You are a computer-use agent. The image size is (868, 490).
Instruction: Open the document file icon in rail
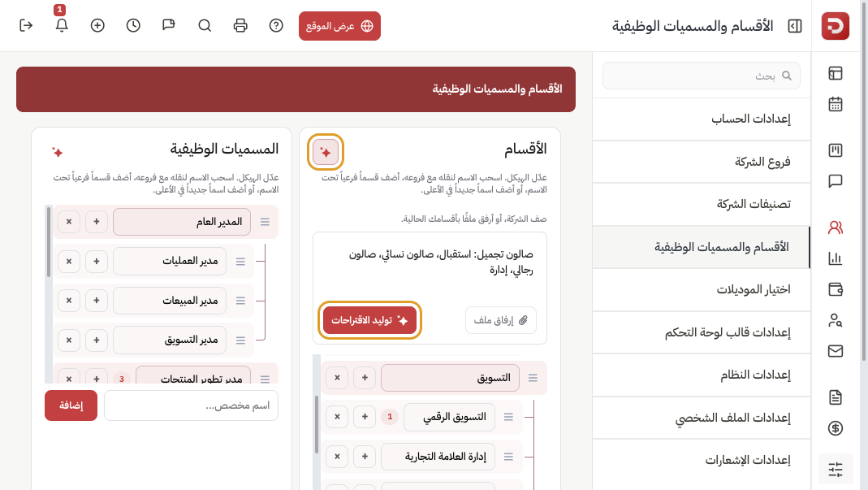pos(836,397)
